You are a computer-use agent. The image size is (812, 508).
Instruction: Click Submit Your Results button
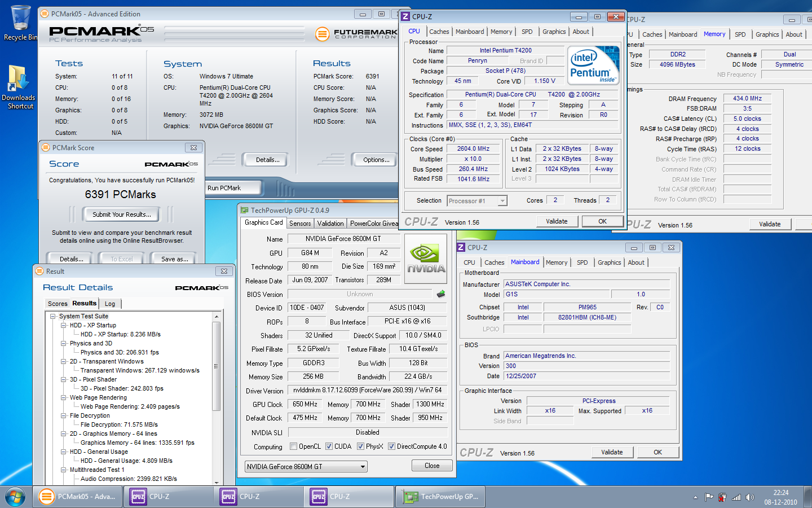coord(122,214)
